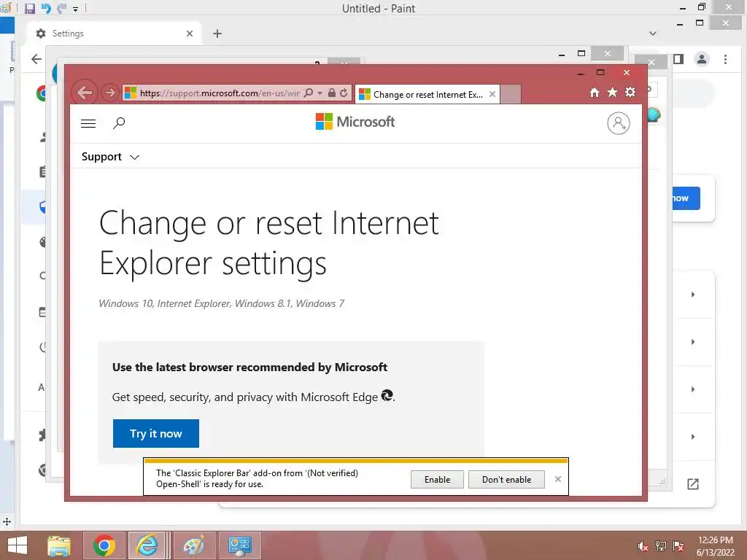
Task: Open the Chrome three-dot menu
Action: pos(725,59)
